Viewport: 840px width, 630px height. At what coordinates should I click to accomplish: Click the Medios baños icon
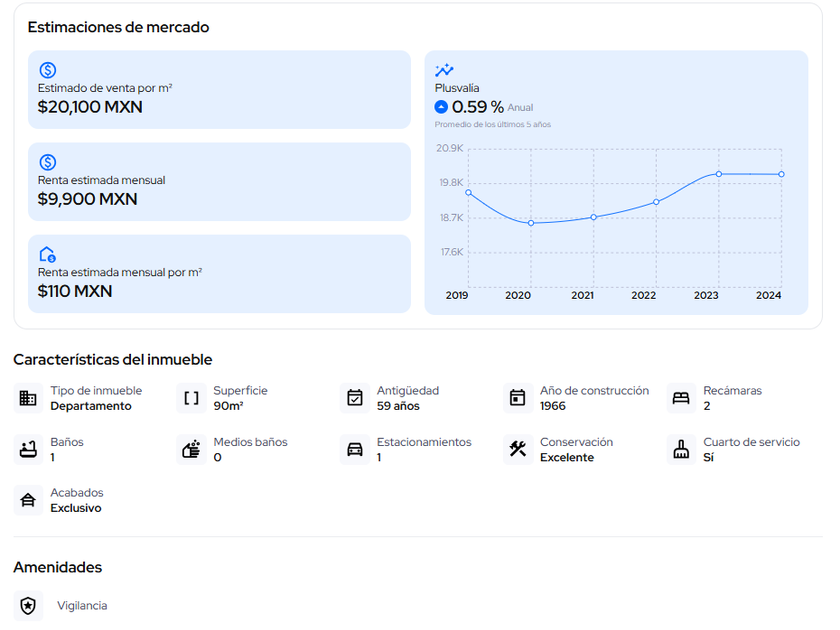click(x=191, y=449)
